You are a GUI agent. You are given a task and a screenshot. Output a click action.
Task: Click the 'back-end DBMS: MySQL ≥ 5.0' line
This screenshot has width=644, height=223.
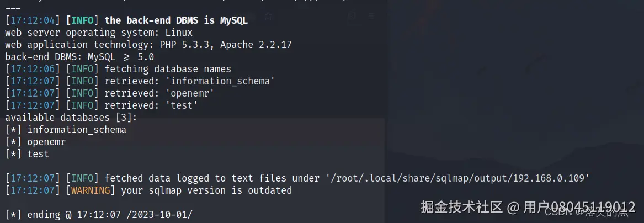[x=79, y=57]
